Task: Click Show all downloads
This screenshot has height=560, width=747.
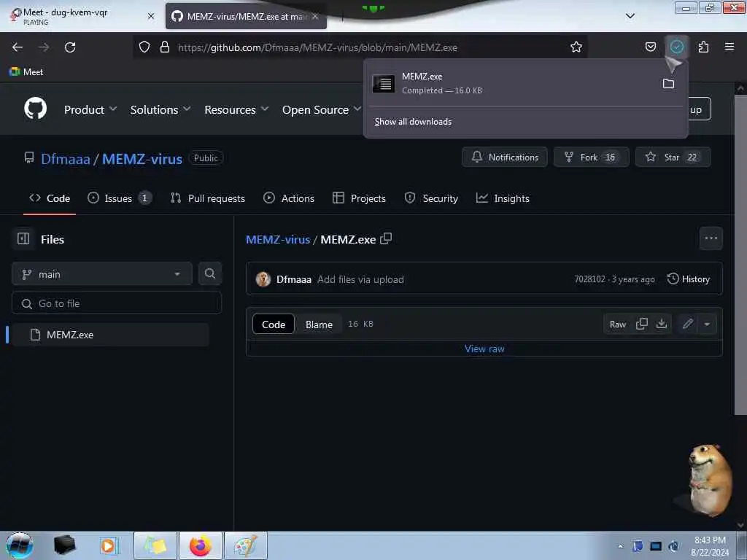Action: coord(413,122)
